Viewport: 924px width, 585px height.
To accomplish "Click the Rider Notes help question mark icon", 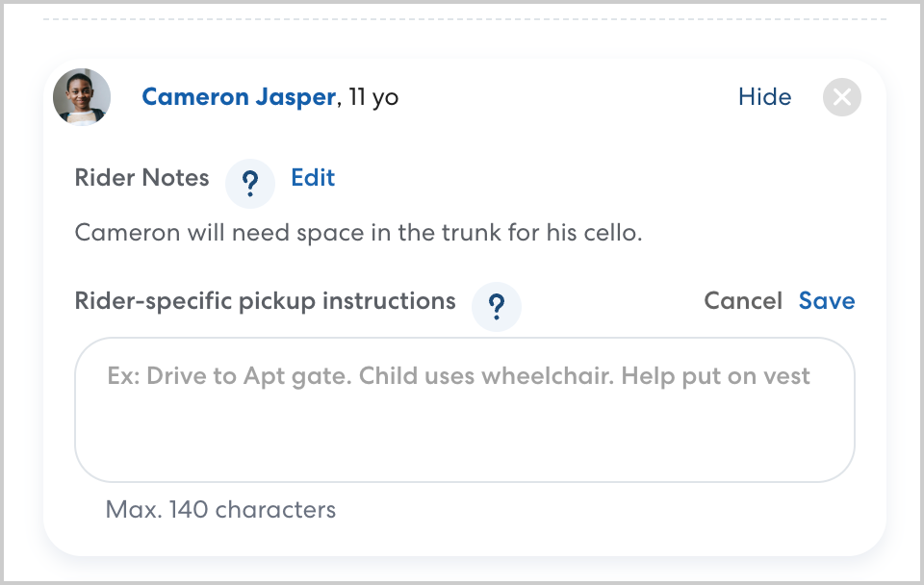I will coord(250,182).
